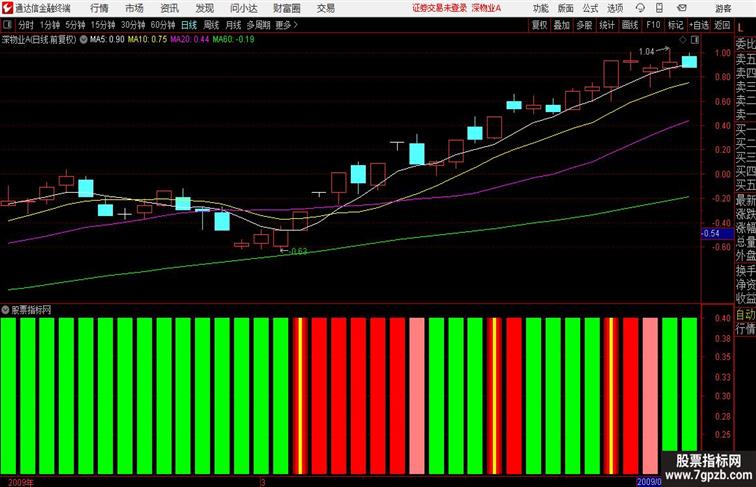756x487 pixels.
Task: Click the MA10: 0.75 indicator value
Action: click(x=147, y=40)
